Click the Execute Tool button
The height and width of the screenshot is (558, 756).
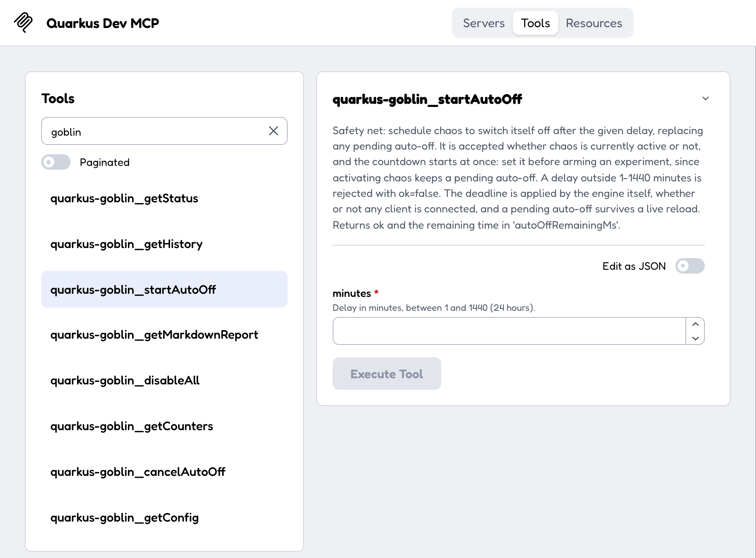[x=387, y=374]
